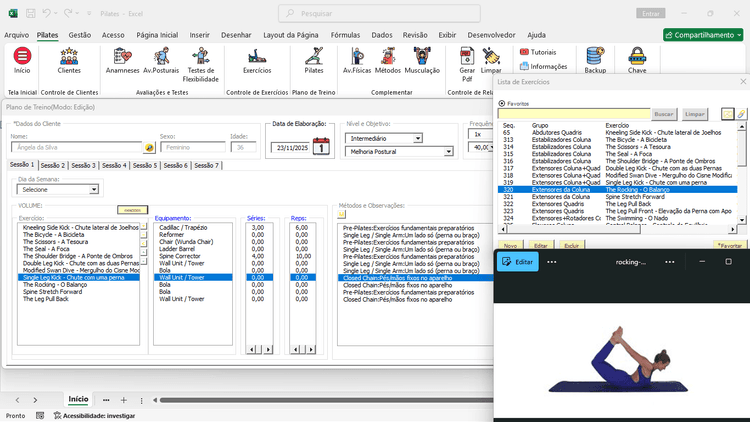Click the Excluir button

pos(572,245)
